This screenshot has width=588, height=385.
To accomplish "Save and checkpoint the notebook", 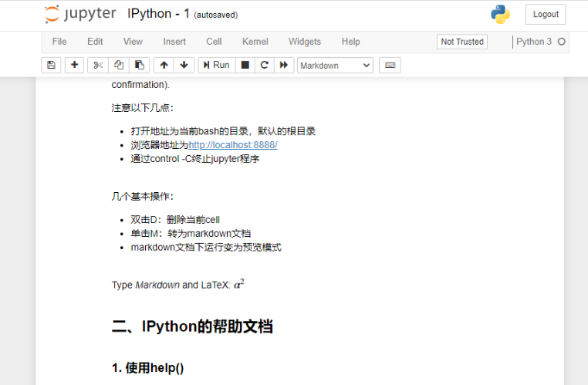I will tap(52, 66).
